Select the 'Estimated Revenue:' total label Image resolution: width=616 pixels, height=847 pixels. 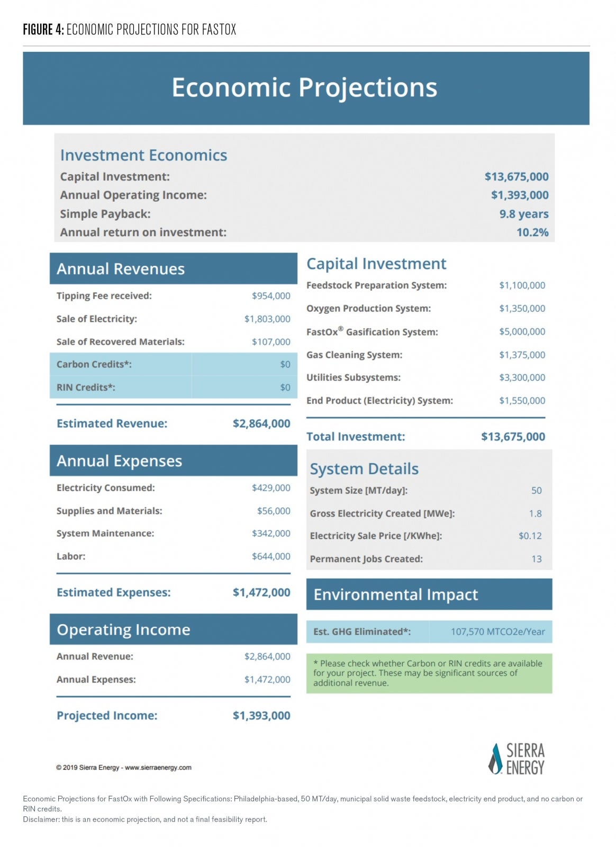[112, 424]
